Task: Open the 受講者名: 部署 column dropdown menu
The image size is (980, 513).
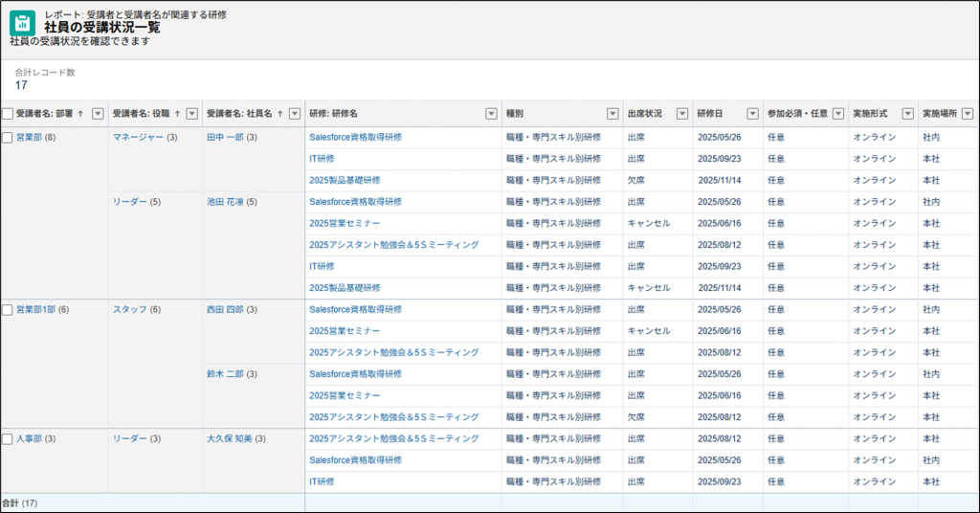Action: click(x=97, y=114)
